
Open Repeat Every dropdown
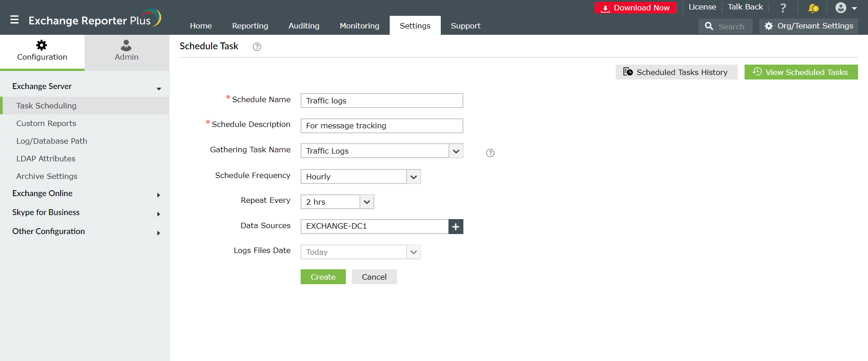pyautogui.click(x=367, y=202)
